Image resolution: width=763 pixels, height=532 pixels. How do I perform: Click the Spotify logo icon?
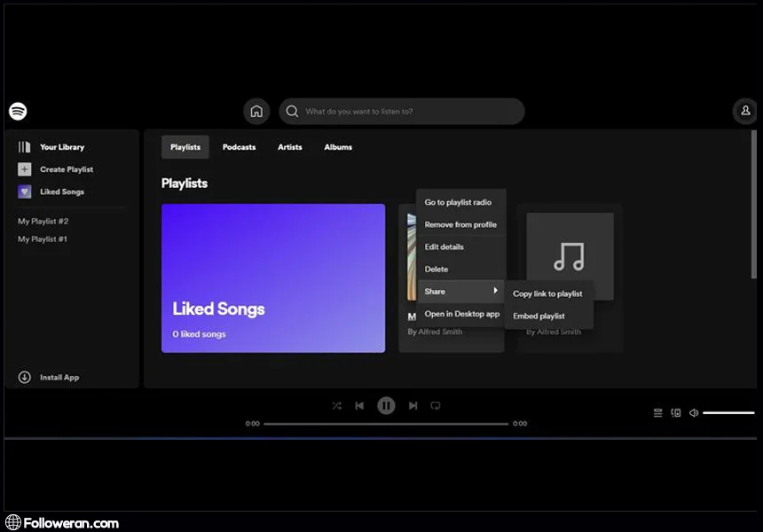18,111
